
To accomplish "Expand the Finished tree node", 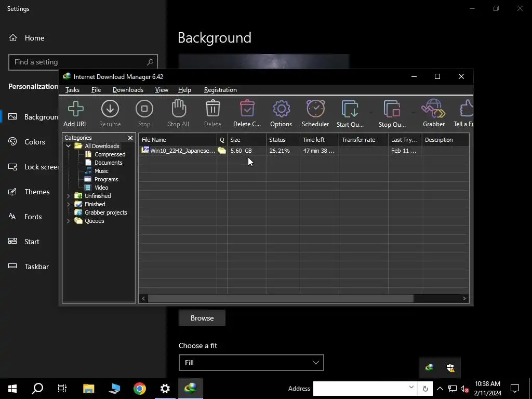I will tap(68, 204).
